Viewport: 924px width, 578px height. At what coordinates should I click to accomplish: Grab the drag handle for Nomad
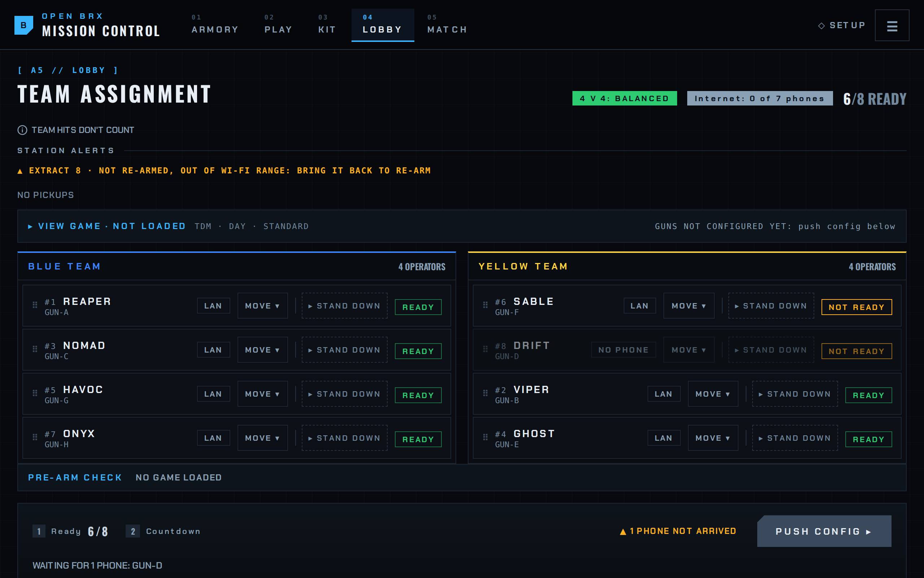coord(35,349)
